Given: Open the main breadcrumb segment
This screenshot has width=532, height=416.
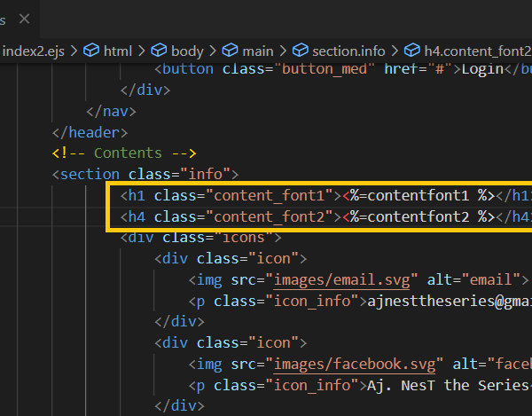Looking at the screenshot, I should (x=257, y=51).
